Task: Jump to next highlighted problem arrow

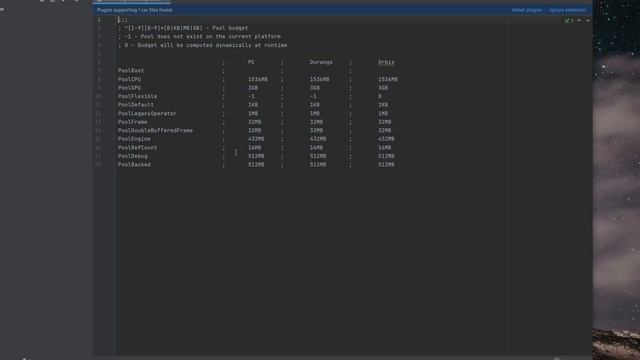Action: click(x=588, y=20)
